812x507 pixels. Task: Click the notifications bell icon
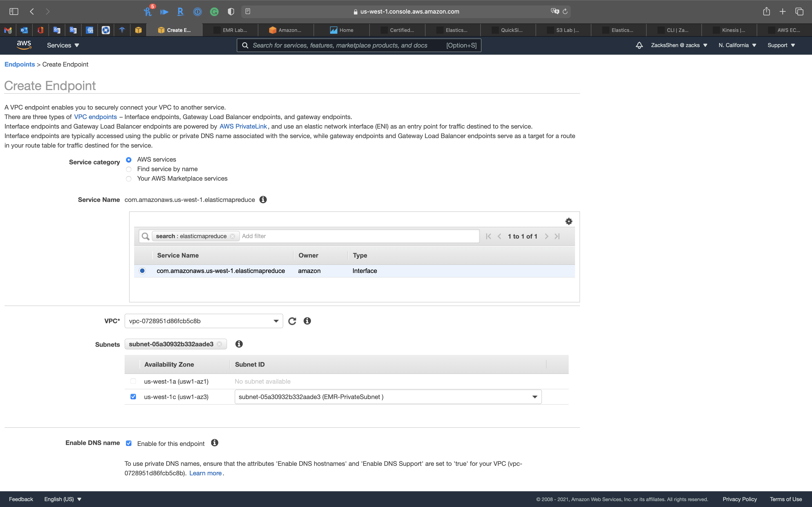coord(639,45)
